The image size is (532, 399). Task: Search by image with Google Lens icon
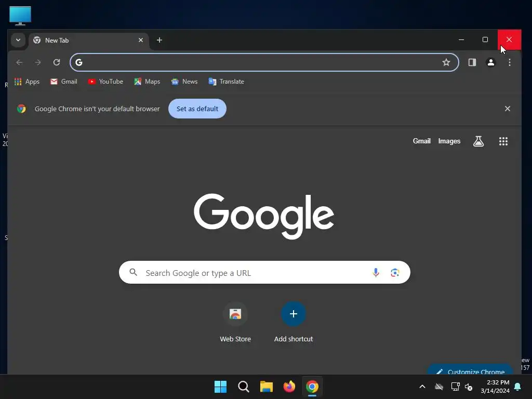coord(395,272)
